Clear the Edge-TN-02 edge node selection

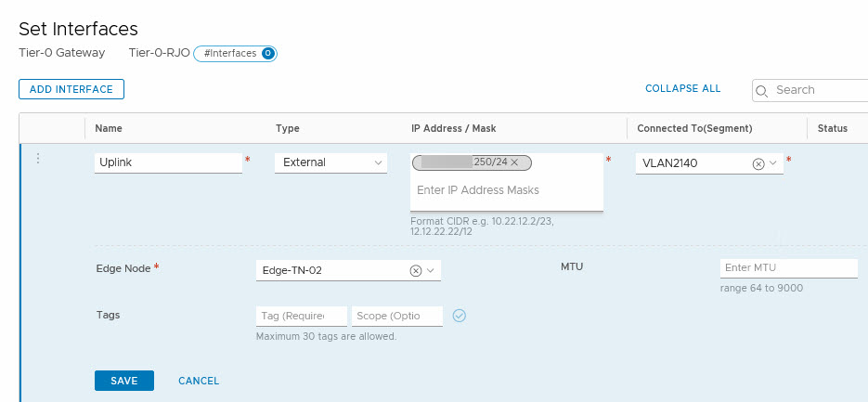(416, 270)
